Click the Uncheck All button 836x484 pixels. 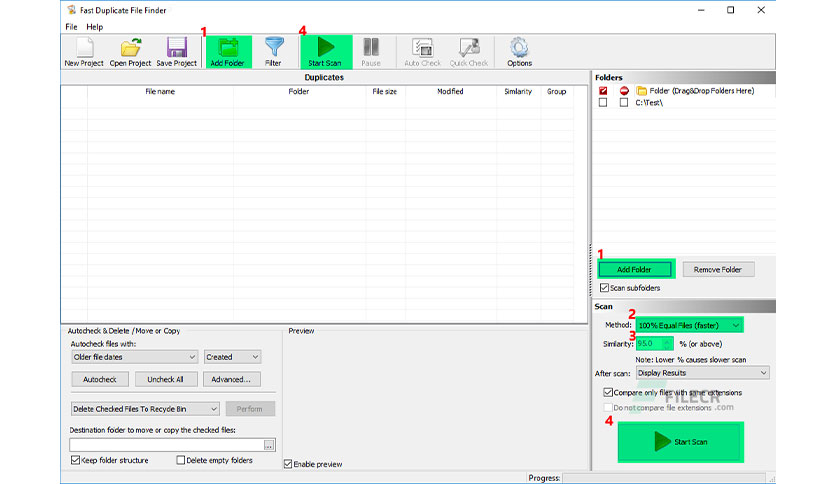[165, 380]
